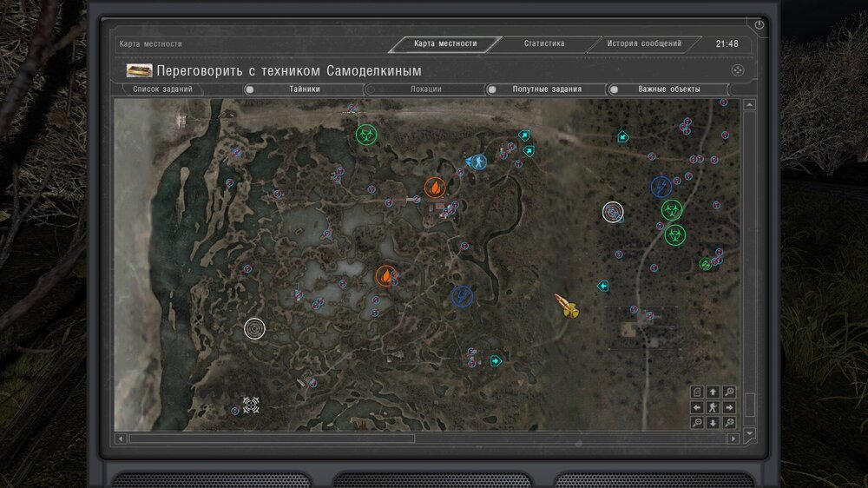Select the upper orange fire anomaly marker
868x488 pixels.
pos(435,188)
